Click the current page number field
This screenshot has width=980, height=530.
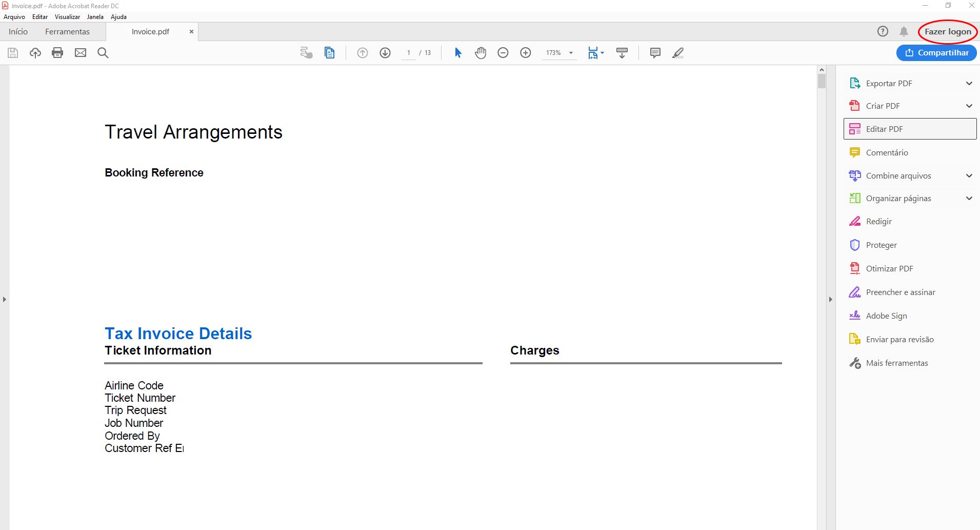408,53
